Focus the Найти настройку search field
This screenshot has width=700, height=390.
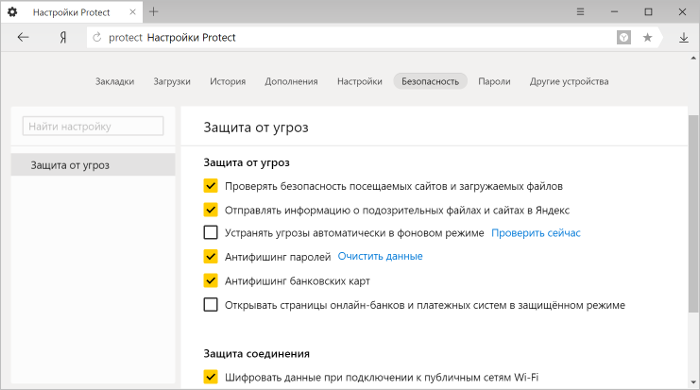pyautogui.click(x=93, y=126)
